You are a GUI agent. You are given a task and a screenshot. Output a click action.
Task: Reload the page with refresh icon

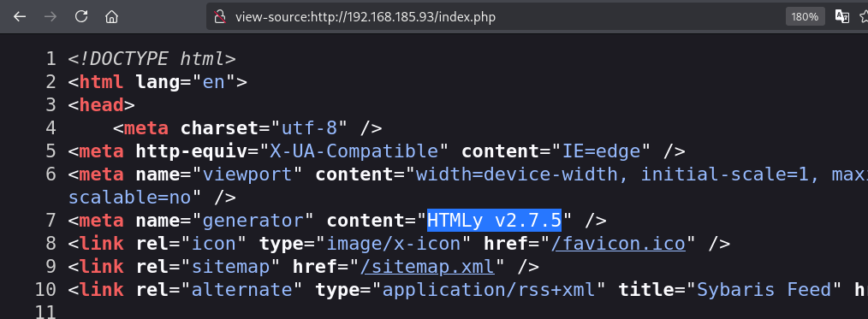(81, 16)
